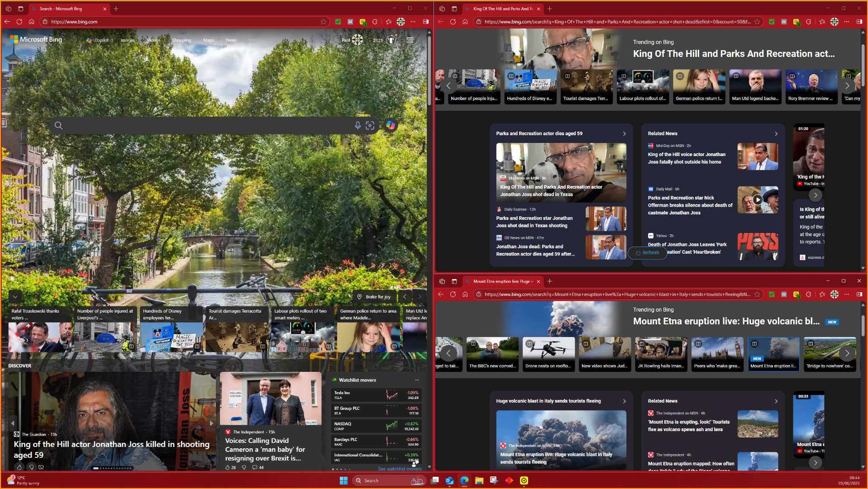Viewport: 868px width, 489px height.
Task: Collapse the Bing homepage feed with chevron down
Action: pyautogui.click(x=15, y=297)
